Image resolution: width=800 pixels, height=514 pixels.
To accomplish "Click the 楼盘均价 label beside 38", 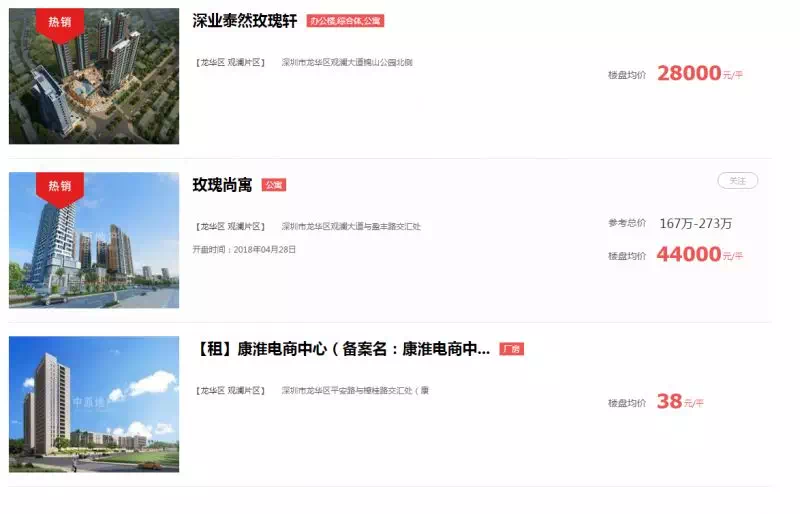I will click(x=627, y=403).
